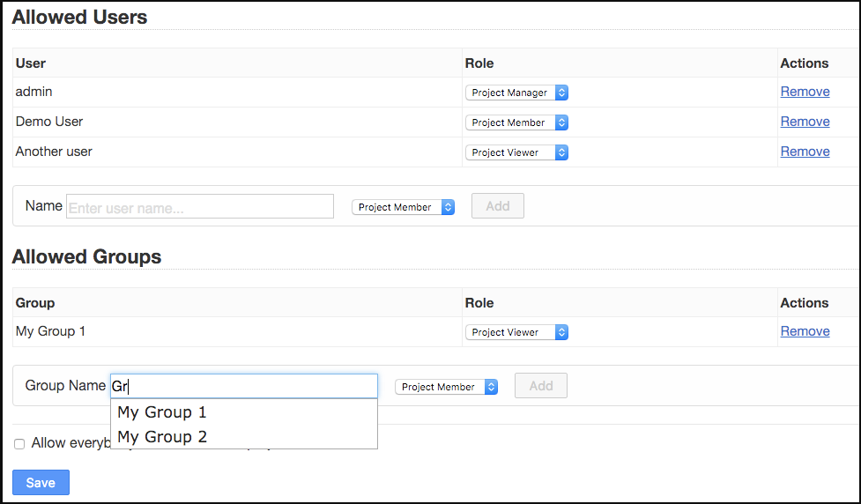Expand the role selector for Another user
The height and width of the screenshot is (504, 861).
(516, 152)
